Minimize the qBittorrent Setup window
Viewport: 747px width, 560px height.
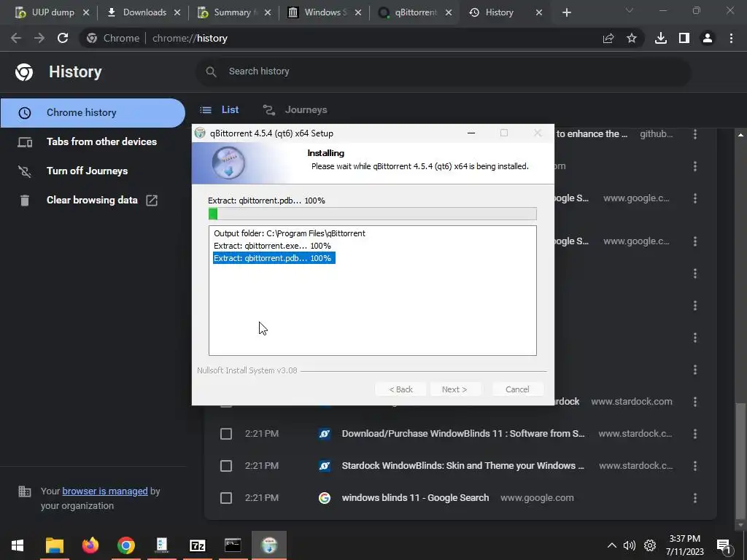click(x=471, y=133)
